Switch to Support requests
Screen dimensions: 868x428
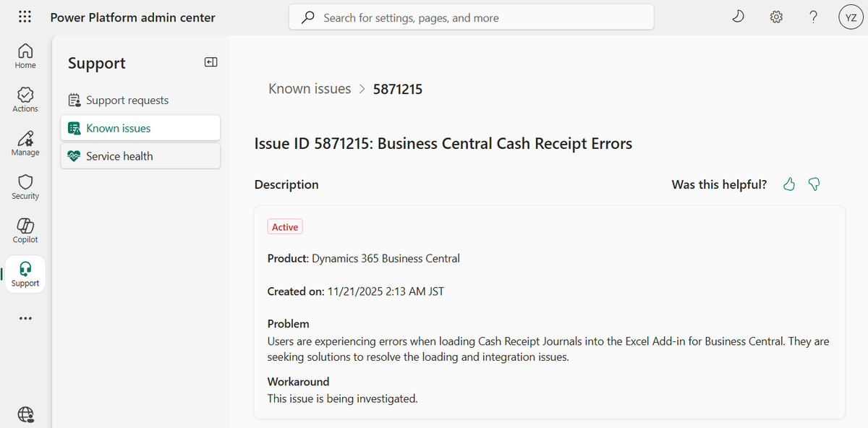pyautogui.click(x=127, y=100)
